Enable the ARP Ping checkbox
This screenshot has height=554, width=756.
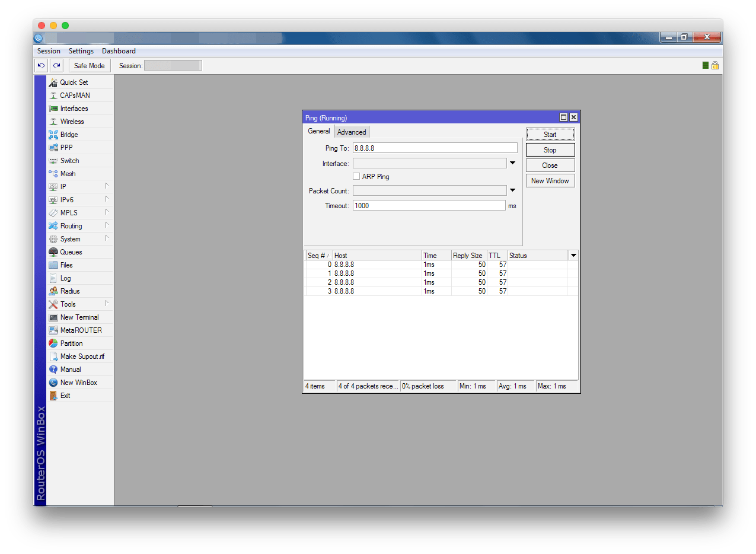point(356,177)
